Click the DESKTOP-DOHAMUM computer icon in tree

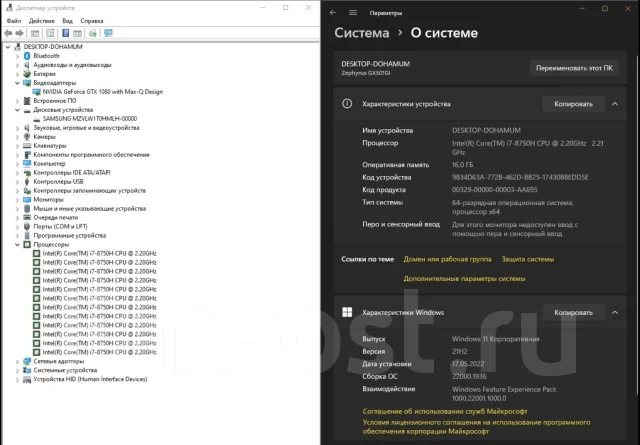pyautogui.click(x=18, y=47)
